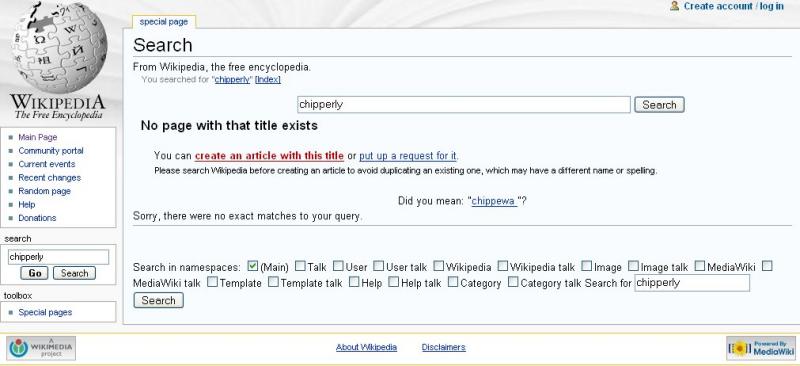Enable the Talk namespace checkbox

coord(300,266)
